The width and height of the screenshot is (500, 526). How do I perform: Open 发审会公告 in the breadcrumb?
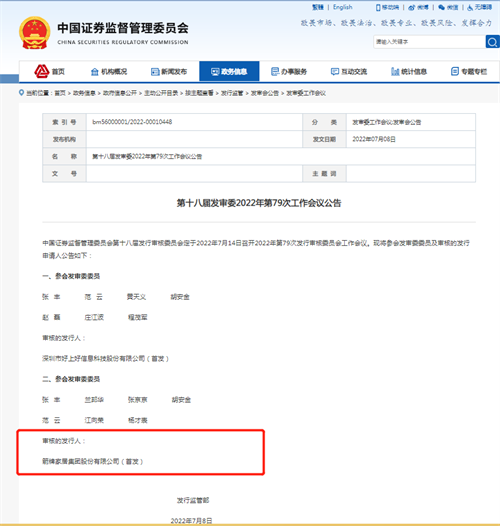[265, 93]
